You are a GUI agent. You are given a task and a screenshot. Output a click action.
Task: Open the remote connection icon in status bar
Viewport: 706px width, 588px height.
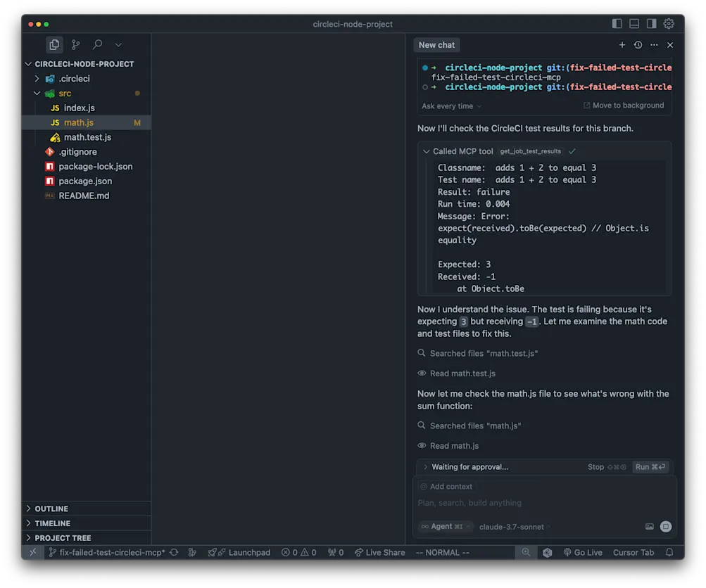pos(32,552)
